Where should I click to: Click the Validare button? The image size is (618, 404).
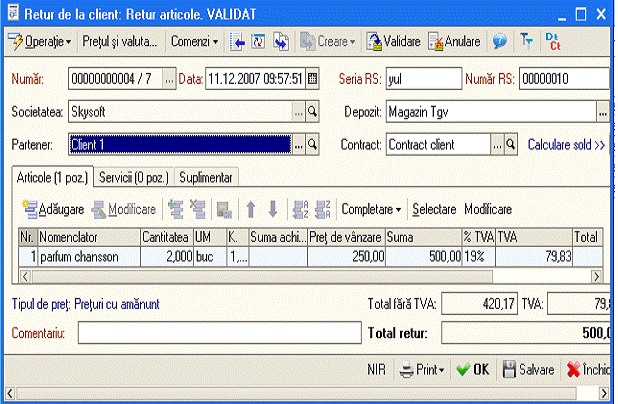(x=393, y=41)
